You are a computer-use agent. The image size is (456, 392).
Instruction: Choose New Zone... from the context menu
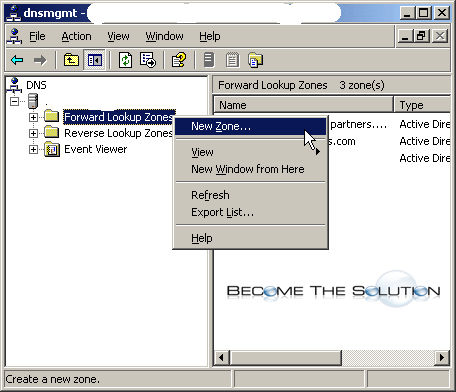coord(250,126)
